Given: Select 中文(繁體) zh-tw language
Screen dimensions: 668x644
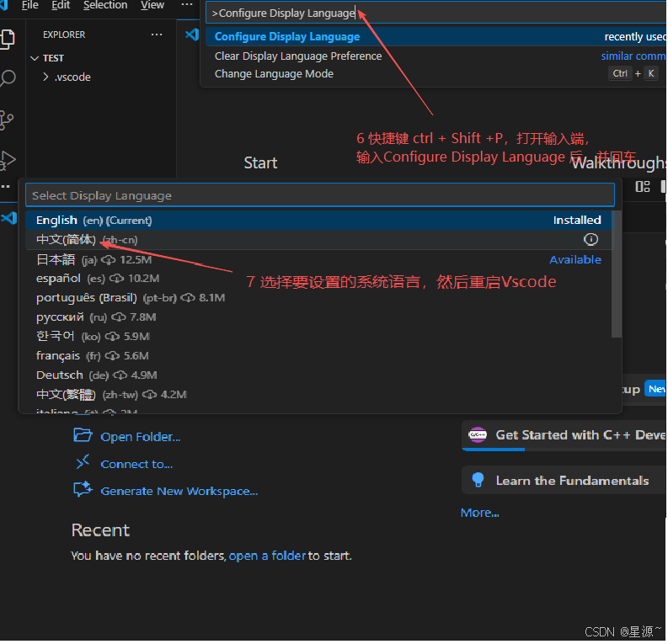Looking at the screenshot, I should (318, 395).
